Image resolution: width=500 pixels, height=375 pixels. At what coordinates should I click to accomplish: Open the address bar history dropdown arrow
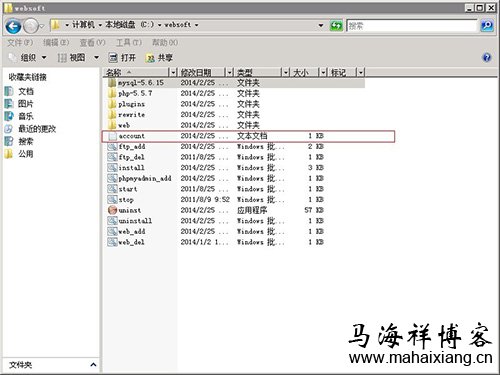321,25
